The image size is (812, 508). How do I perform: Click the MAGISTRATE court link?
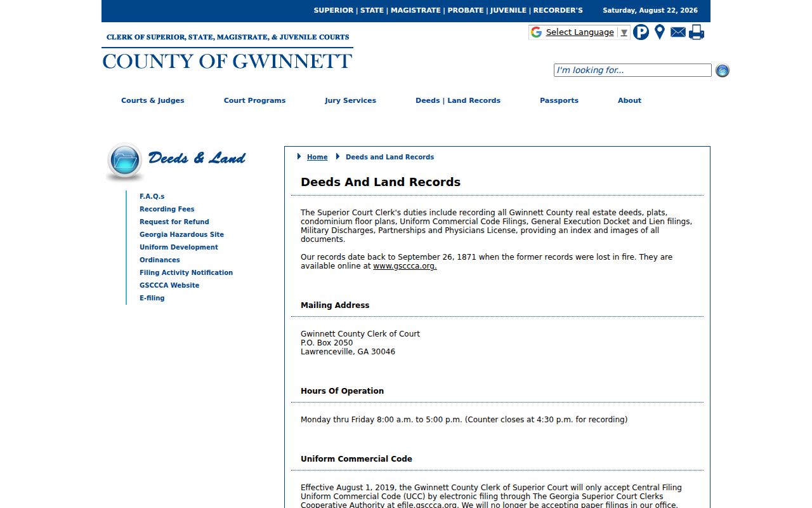coord(416,10)
